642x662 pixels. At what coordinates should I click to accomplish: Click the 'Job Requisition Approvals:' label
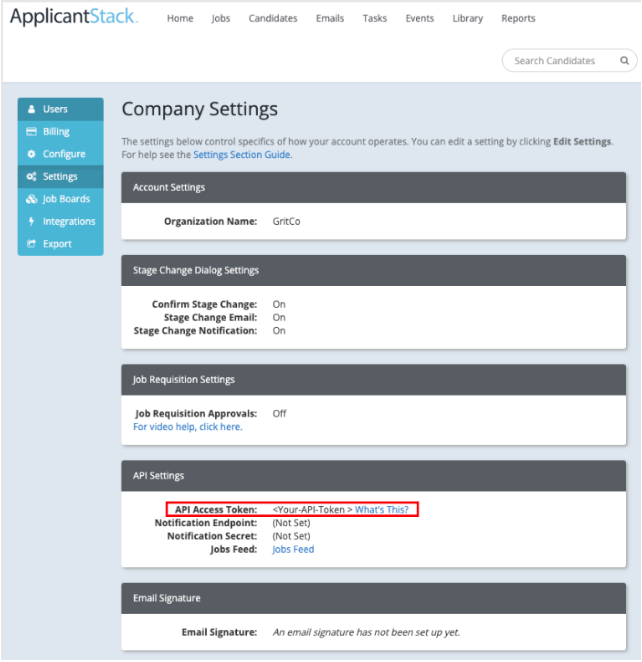click(x=196, y=413)
